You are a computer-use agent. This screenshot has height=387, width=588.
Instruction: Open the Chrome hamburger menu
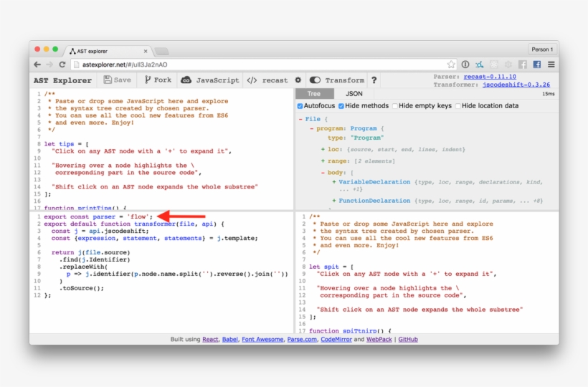tap(551, 64)
